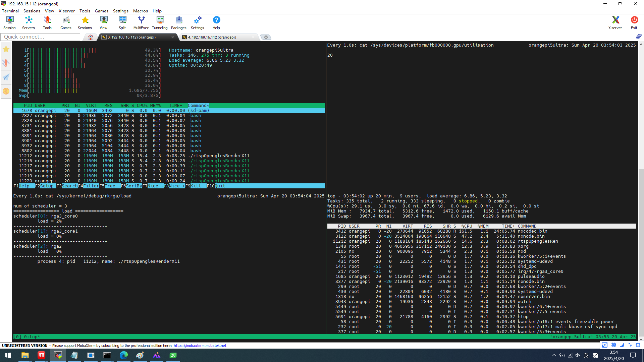Switch to tab 4. 192.168.15.112 (orangepi)

(x=212, y=37)
